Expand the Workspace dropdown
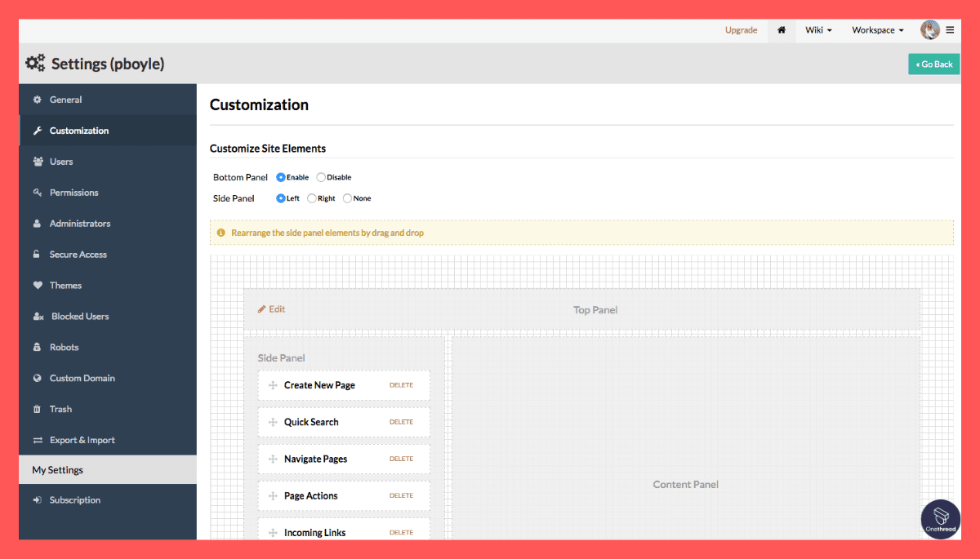Image resolution: width=980 pixels, height=559 pixels. coord(876,29)
